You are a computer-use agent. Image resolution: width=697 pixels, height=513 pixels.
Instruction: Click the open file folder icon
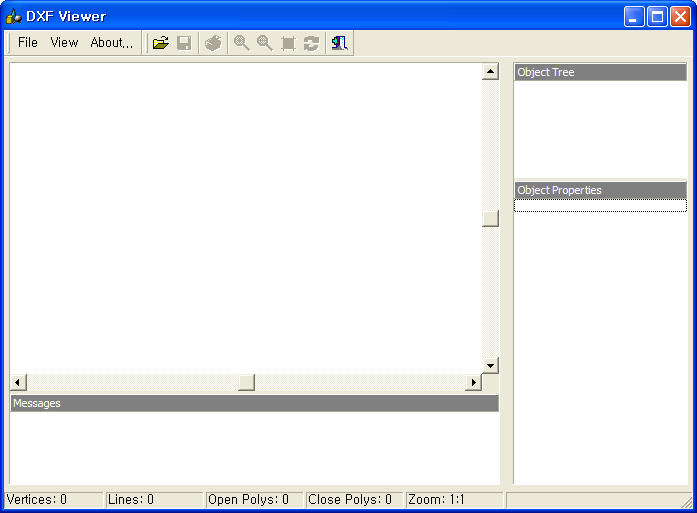[x=160, y=43]
